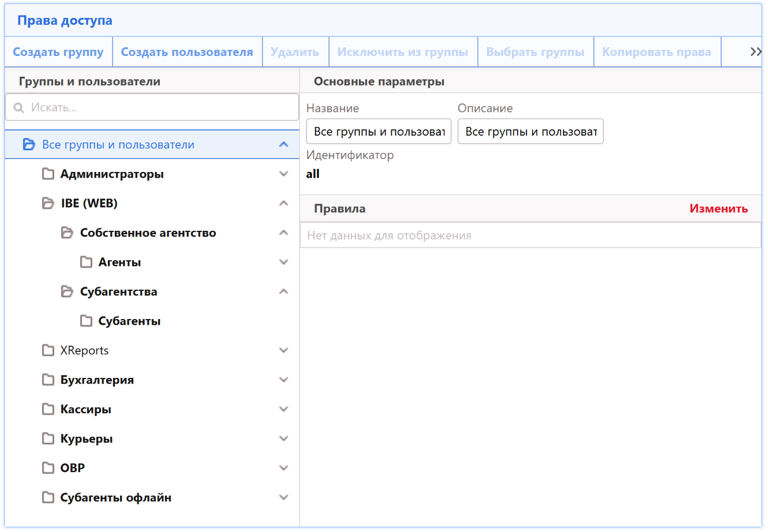Click Создать группу in toolbar
Viewport: 768px width, 532px height.
coord(58,52)
